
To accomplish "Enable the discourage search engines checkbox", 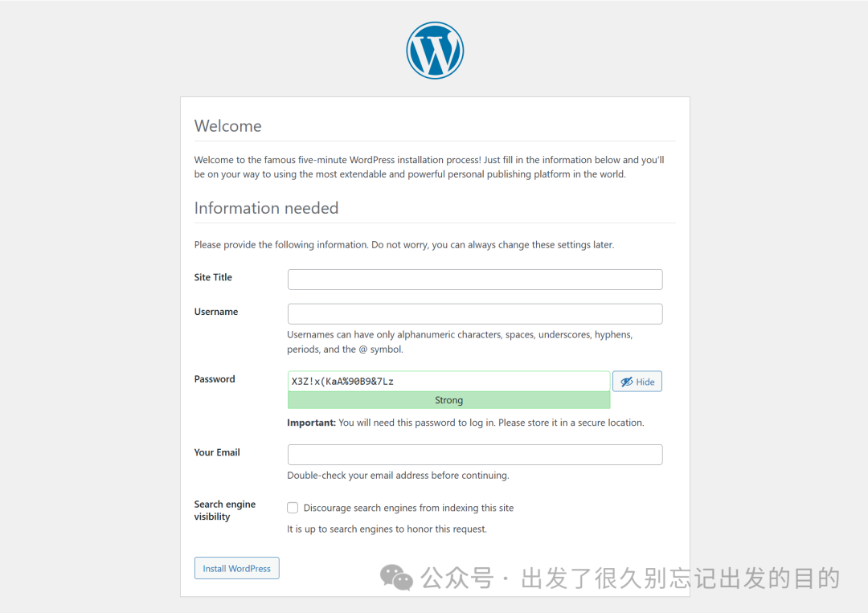I will (293, 508).
